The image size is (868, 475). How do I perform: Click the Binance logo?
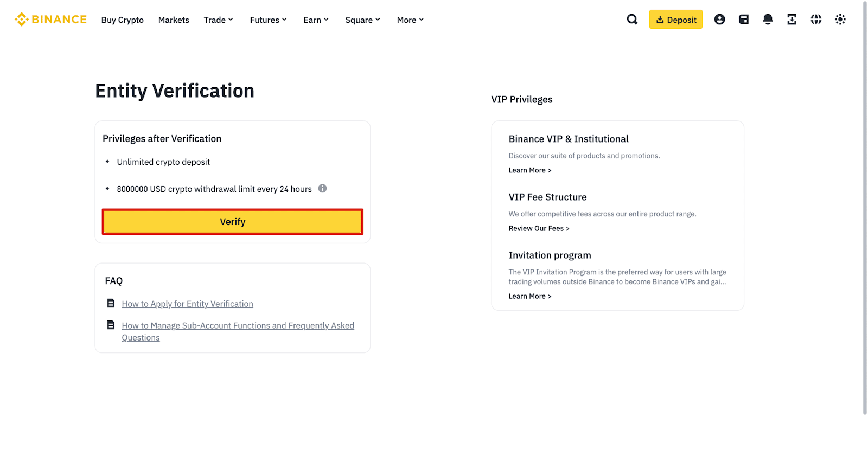(x=50, y=20)
